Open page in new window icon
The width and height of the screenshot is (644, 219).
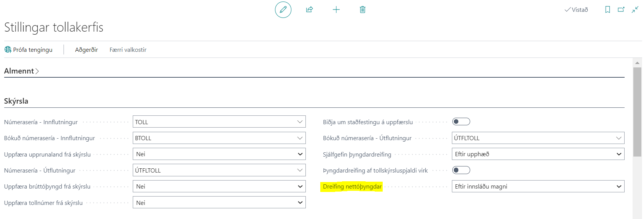pyautogui.click(x=621, y=10)
